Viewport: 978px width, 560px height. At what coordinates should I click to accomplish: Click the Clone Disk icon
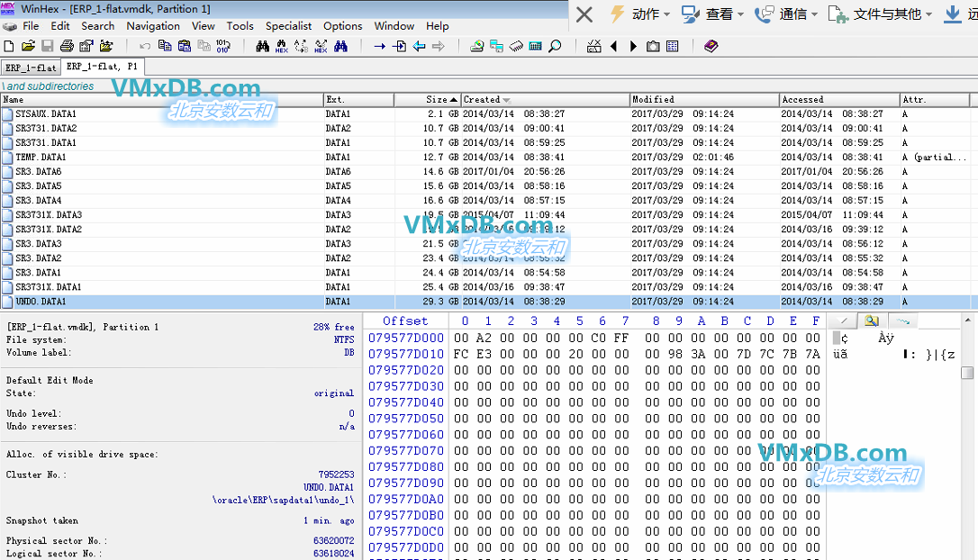coord(496,46)
